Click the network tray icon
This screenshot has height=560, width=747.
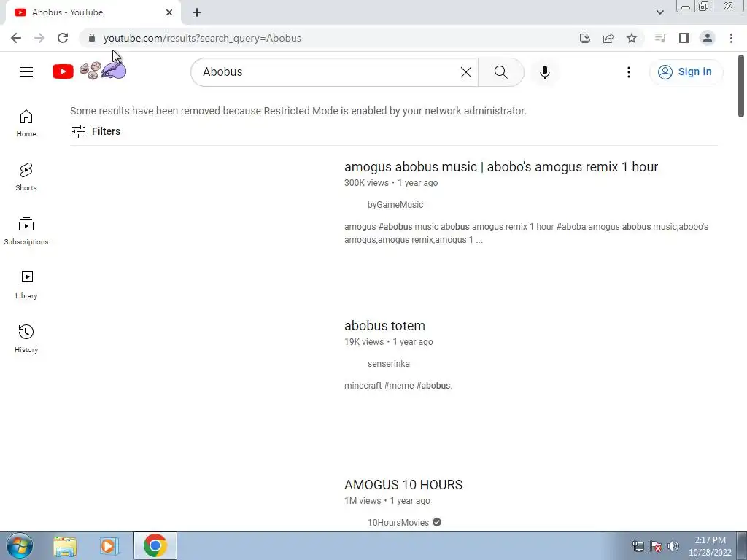[x=638, y=546]
